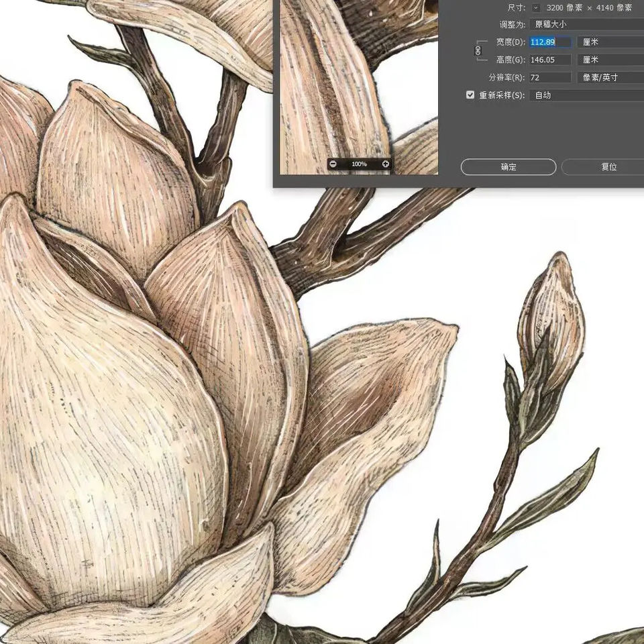Image resolution: width=644 pixels, height=644 pixels.
Task: Click the image preview thumbnail in dialog
Action: 359,87
